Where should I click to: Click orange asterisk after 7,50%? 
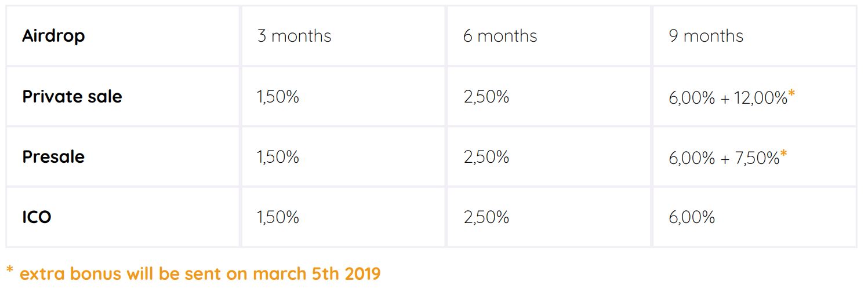(x=784, y=154)
